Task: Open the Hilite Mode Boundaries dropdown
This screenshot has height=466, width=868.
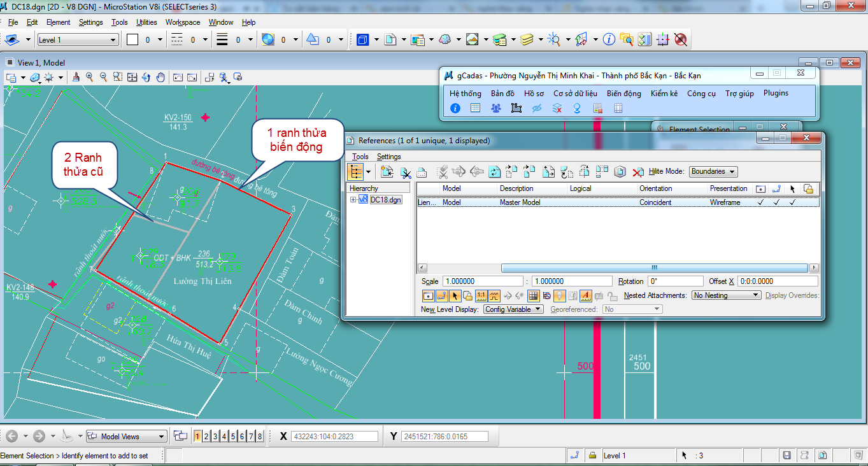Action: pos(713,172)
